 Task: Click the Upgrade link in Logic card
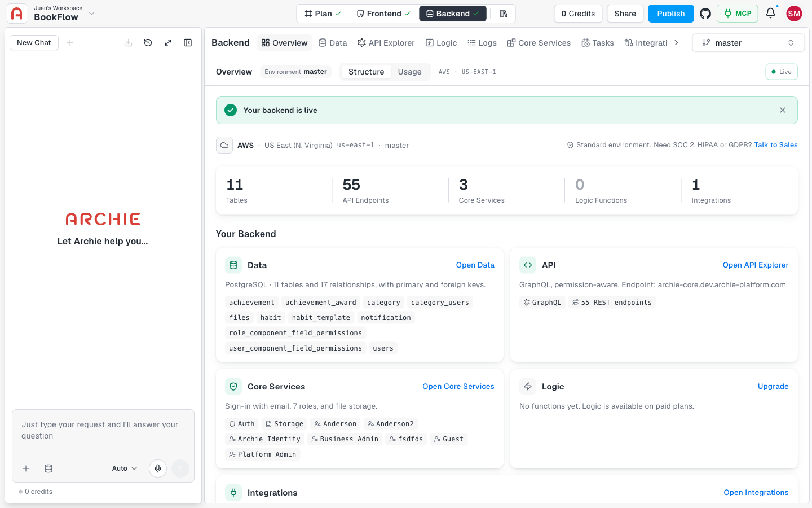click(773, 387)
